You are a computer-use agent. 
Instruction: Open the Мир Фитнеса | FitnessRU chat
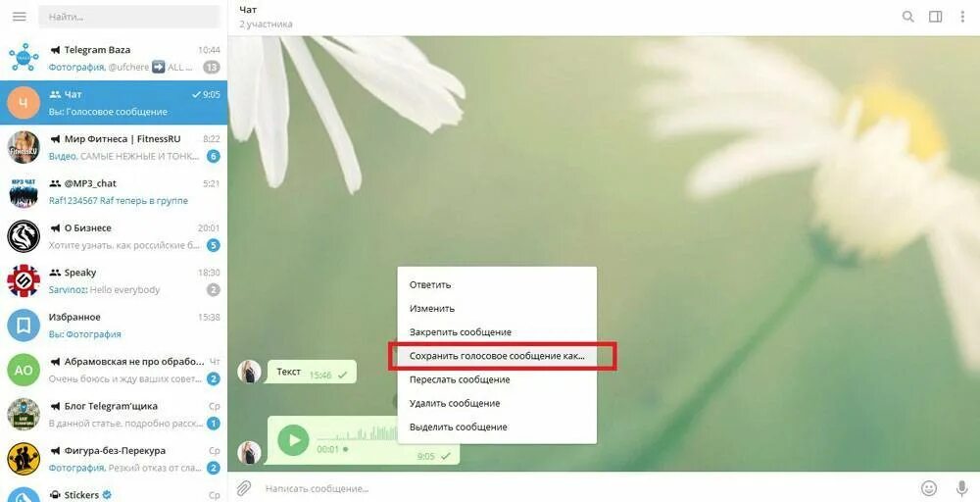(114, 147)
